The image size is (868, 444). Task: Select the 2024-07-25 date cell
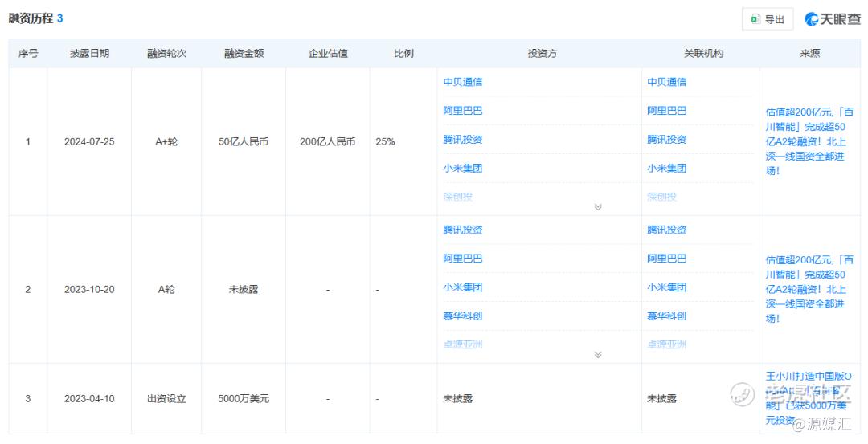point(89,141)
